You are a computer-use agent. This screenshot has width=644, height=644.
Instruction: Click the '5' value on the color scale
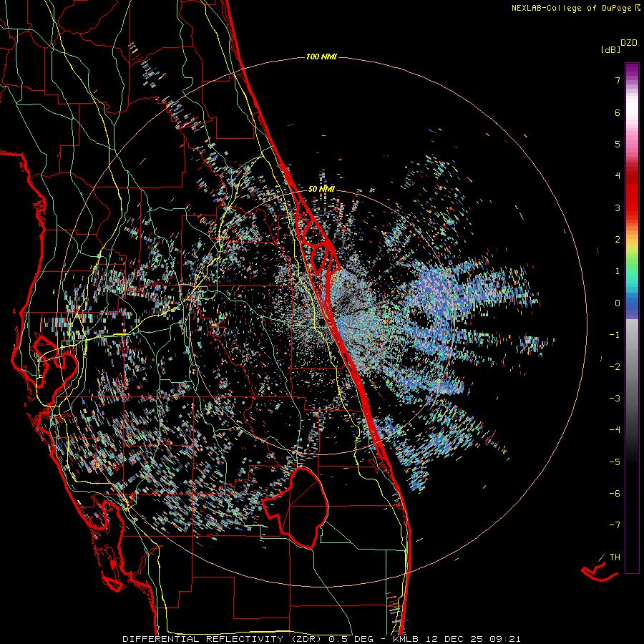618,144
